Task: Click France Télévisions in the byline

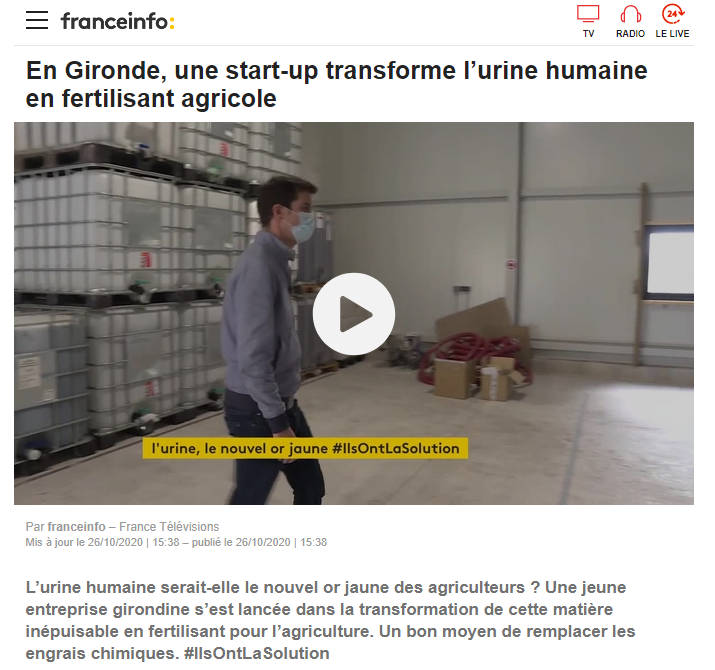Action: pyautogui.click(x=169, y=527)
